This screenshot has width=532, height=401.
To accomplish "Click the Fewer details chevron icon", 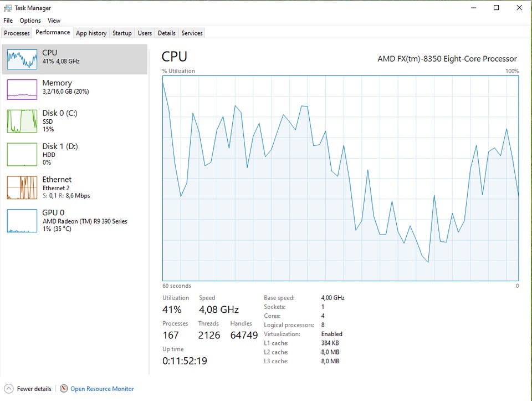I will tap(9, 388).
